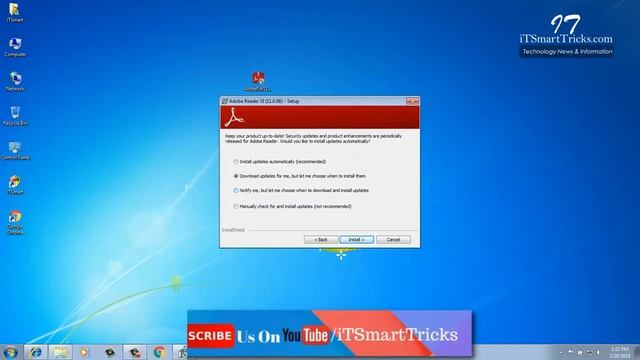Select the Google Chrome desktop shortcut
The image size is (640, 360).
click(x=15, y=222)
